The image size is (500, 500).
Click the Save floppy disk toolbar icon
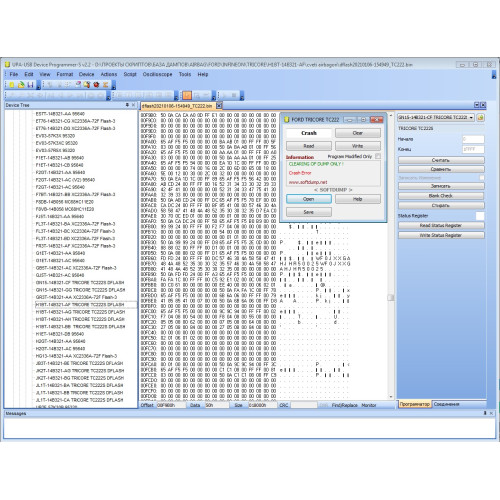point(30,85)
